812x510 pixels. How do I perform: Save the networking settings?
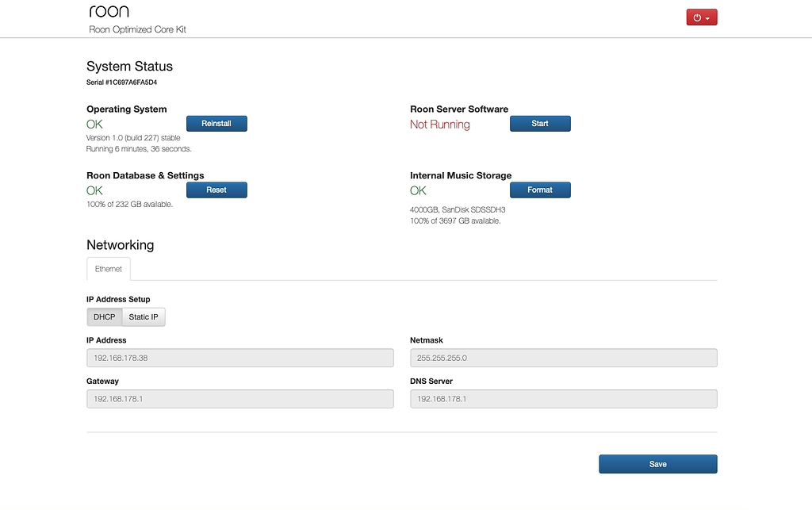coord(657,464)
